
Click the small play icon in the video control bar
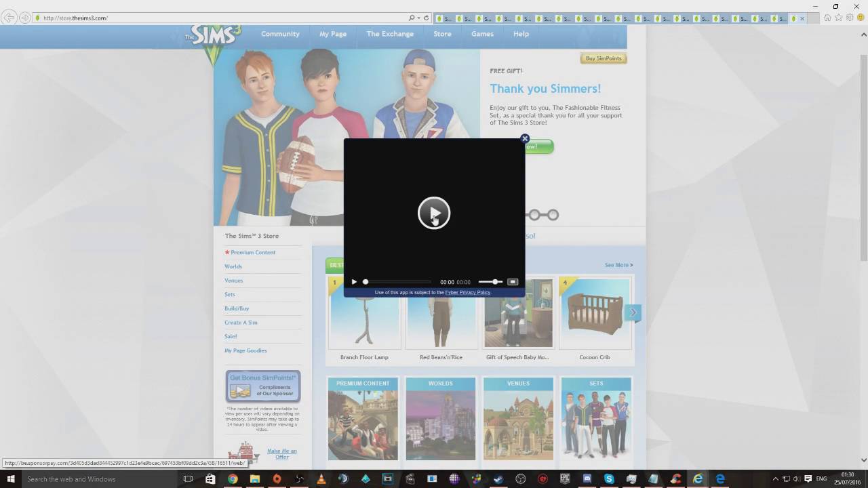click(354, 282)
